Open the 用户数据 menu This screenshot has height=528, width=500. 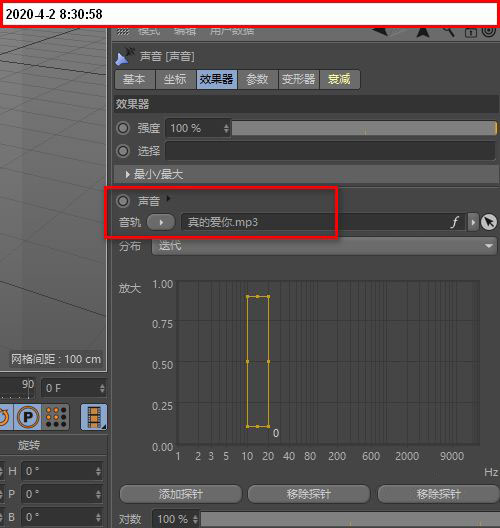[232, 32]
